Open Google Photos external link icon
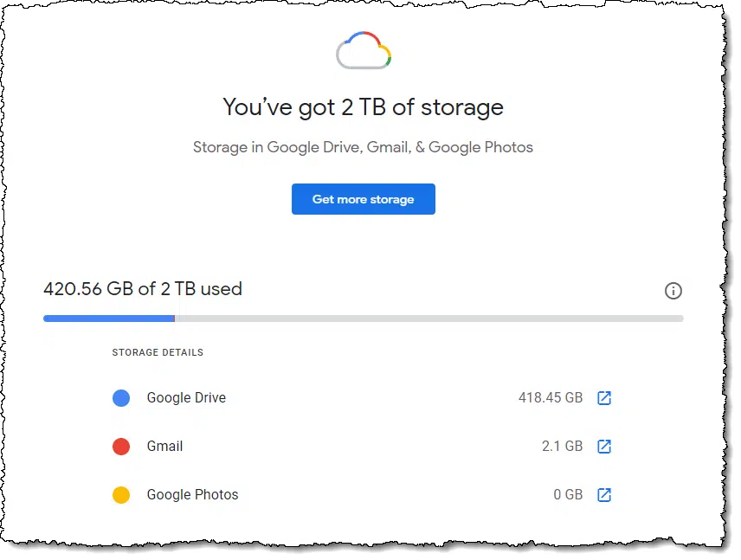 tap(604, 495)
